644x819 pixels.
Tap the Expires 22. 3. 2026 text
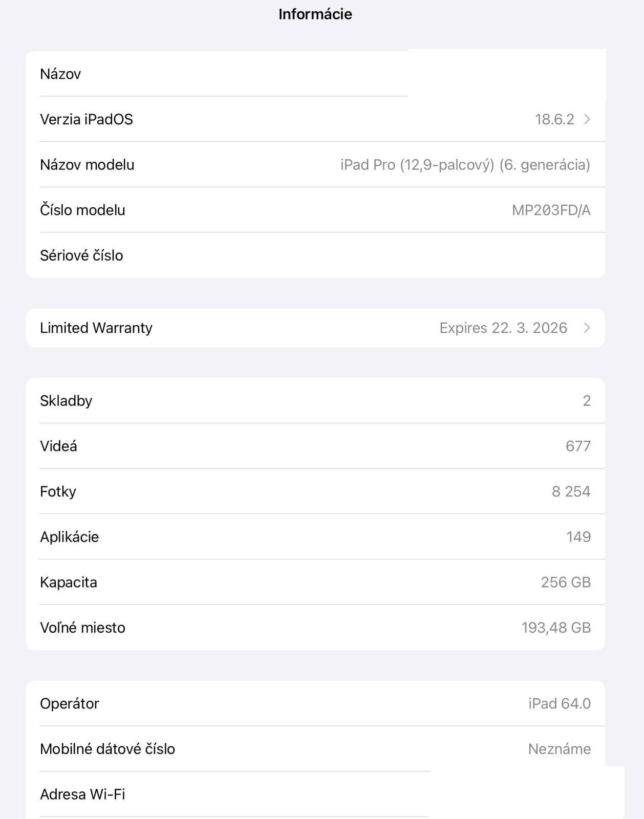click(x=503, y=328)
